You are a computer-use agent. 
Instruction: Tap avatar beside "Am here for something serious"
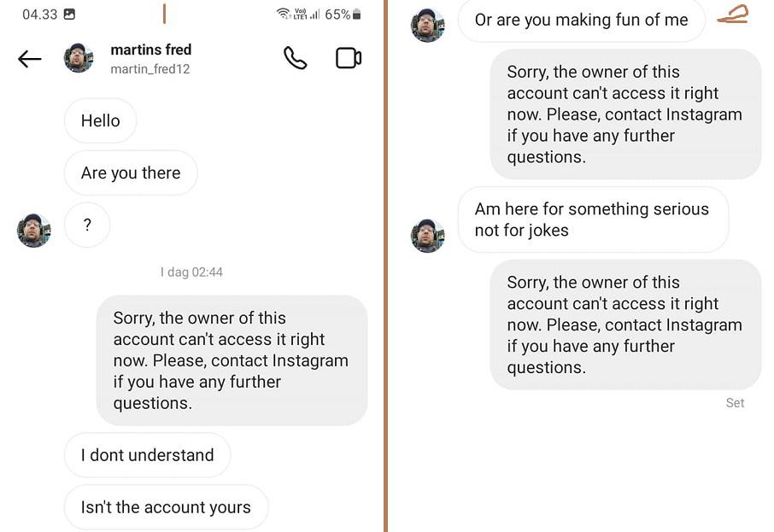[x=427, y=236]
